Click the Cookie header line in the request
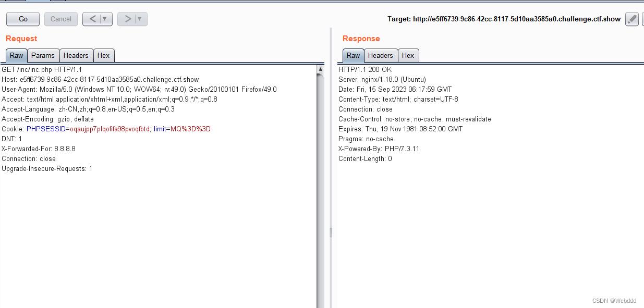 tap(106, 129)
